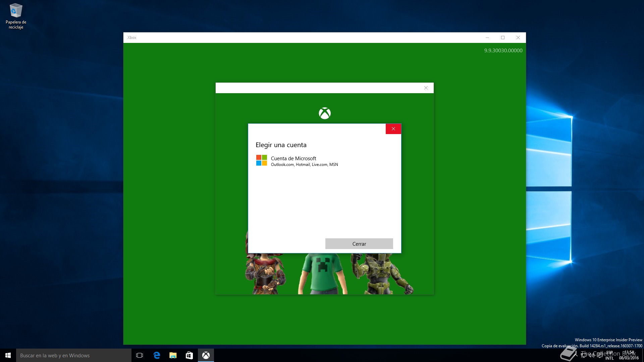Viewport: 644px width, 362px height.
Task: Click the Cerrar button
Action: tap(359, 244)
